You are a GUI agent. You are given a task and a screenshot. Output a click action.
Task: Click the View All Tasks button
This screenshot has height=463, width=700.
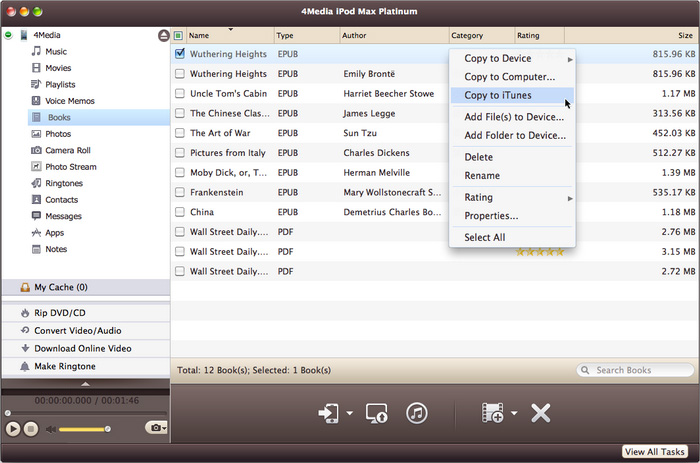pyautogui.click(x=656, y=452)
